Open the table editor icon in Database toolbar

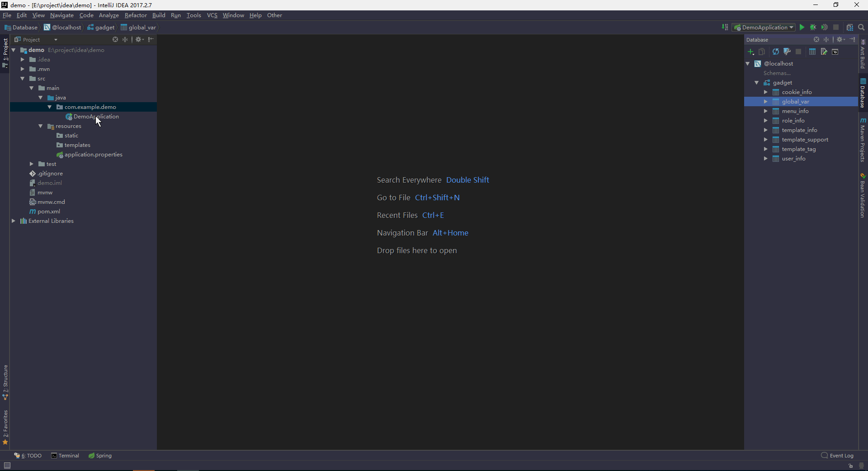pos(812,52)
